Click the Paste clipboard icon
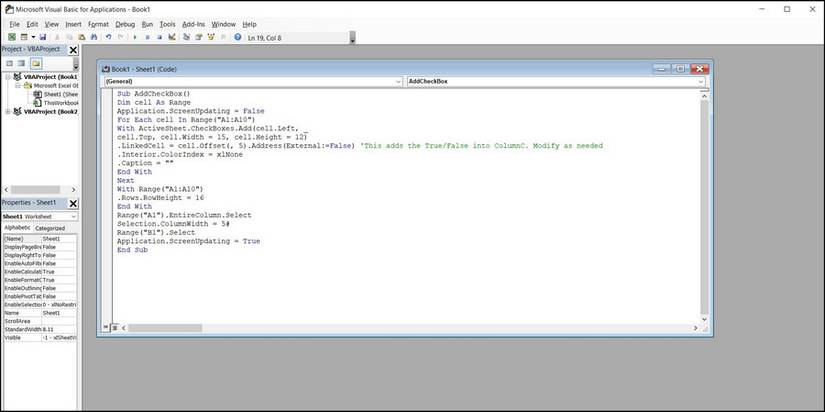825x412 pixels. coord(82,37)
